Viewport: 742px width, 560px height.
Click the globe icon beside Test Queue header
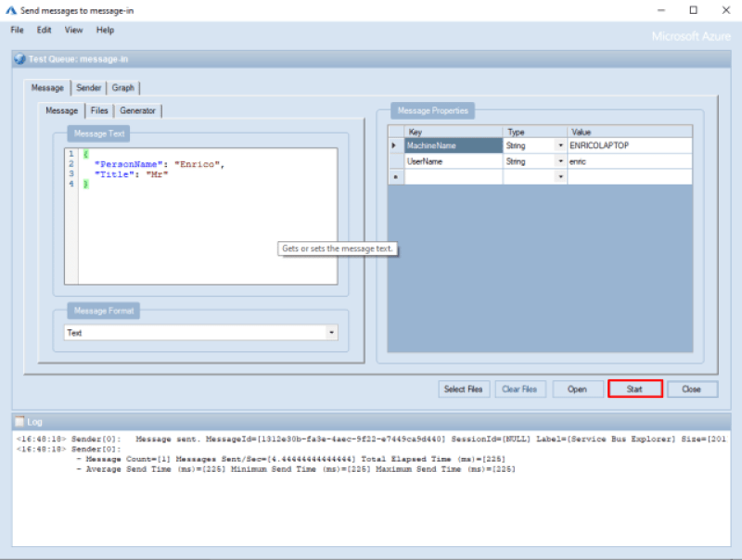(19, 59)
